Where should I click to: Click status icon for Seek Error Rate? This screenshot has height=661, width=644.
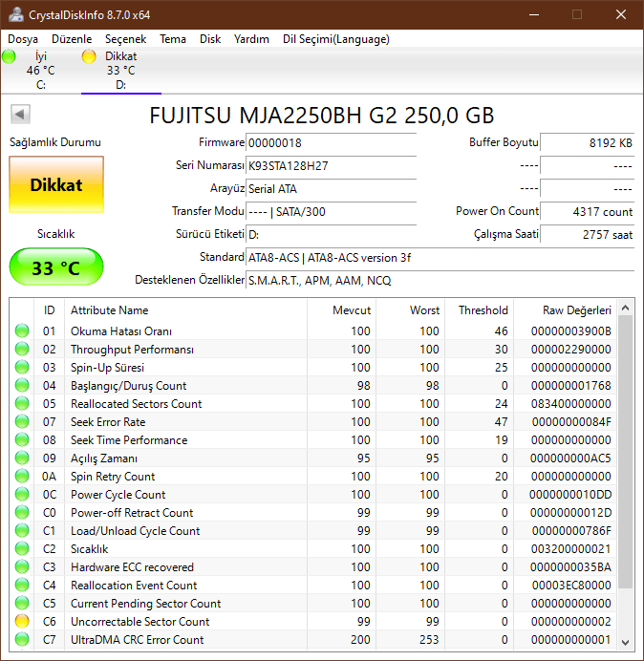(22, 421)
